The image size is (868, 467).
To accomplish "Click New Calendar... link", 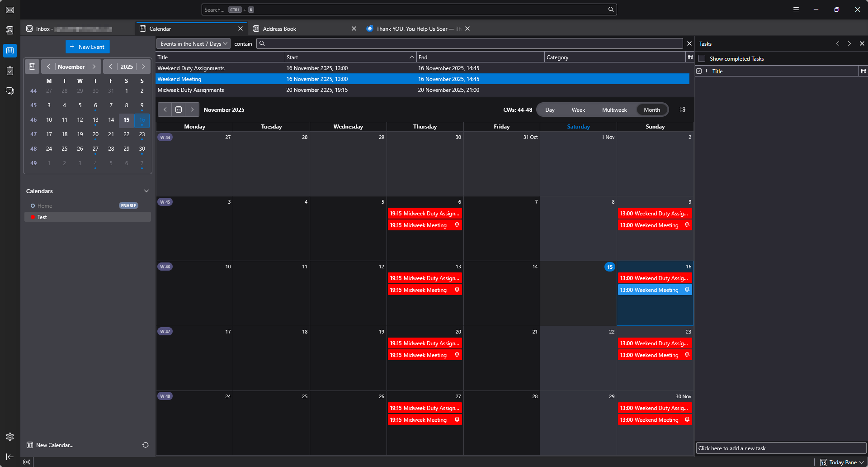I will pyautogui.click(x=55, y=445).
